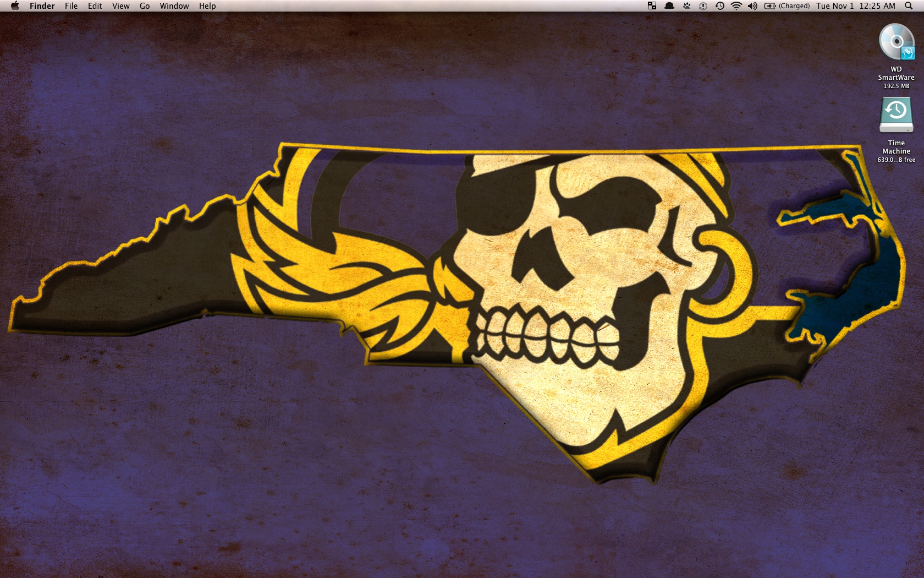Click the "192.5 MB" size text
The height and width of the screenshot is (578, 924).
coord(897,86)
